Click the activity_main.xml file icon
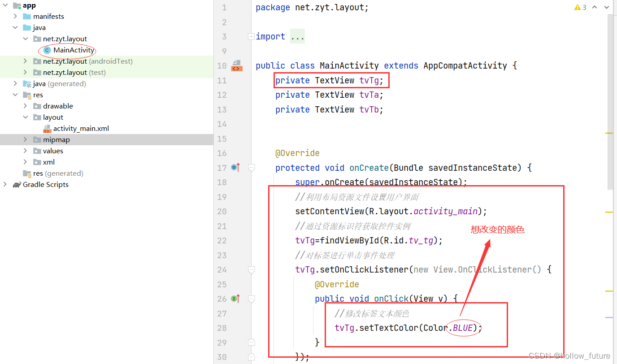 pos(47,128)
